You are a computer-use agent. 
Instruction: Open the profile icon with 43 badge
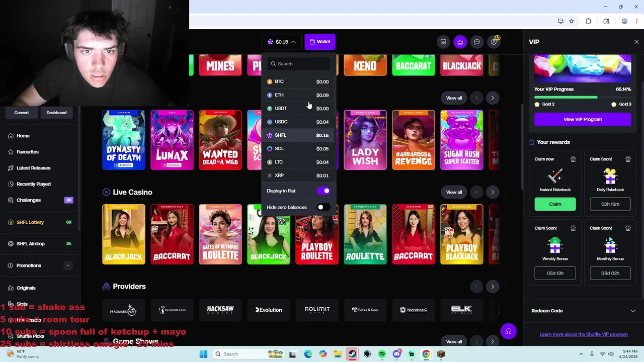494,42
